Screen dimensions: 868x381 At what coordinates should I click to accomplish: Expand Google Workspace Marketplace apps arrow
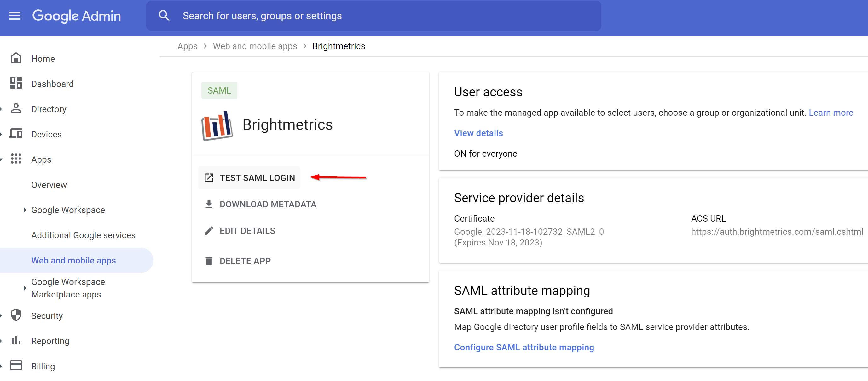point(25,288)
